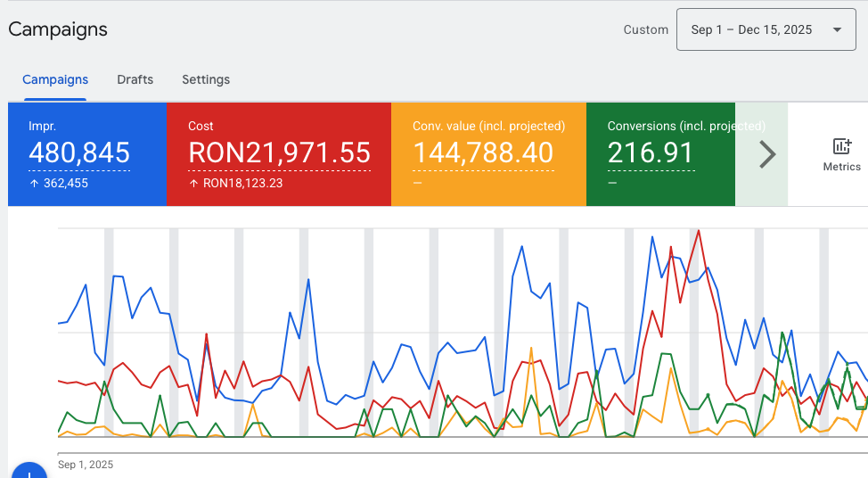Click the Custom date label
This screenshot has width=868, height=478.
[645, 30]
